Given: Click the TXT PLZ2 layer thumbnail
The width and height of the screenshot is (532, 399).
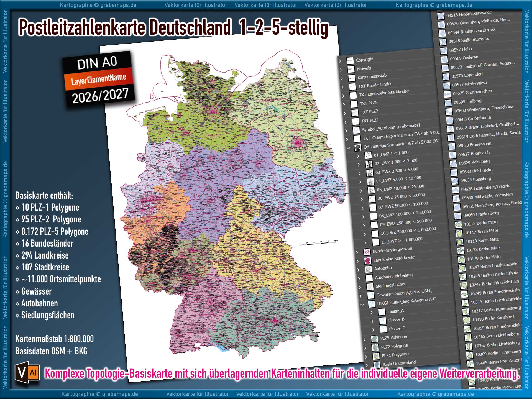Looking at the screenshot, I should [355, 113].
